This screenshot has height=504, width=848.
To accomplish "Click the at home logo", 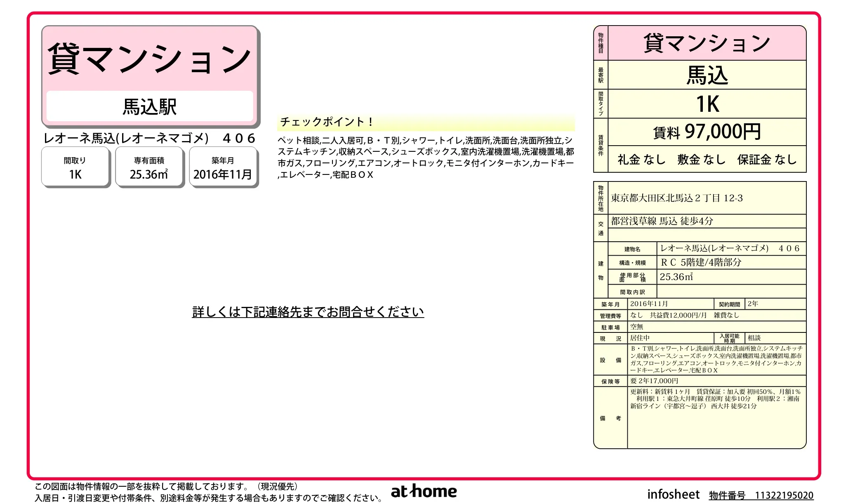I will point(423,491).
